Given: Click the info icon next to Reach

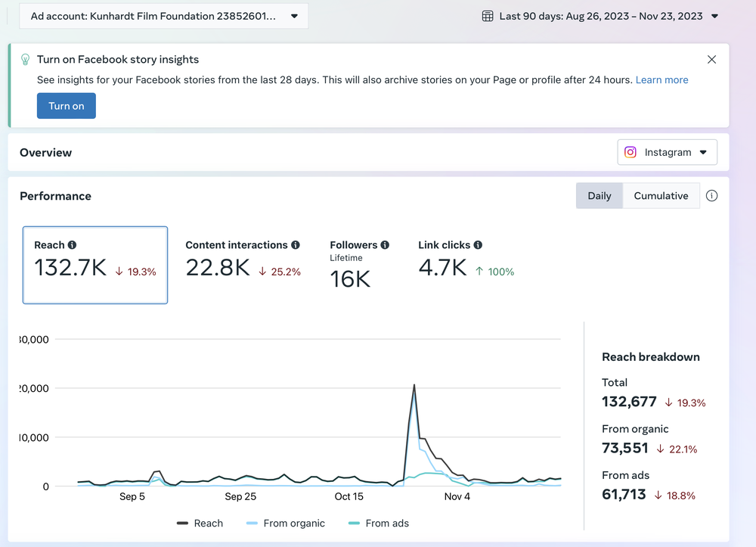Looking at the screenshot, I should click(x=73, y=245).
